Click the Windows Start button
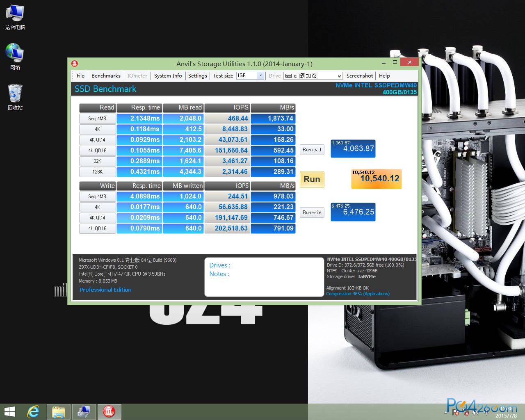 (9, 412)
